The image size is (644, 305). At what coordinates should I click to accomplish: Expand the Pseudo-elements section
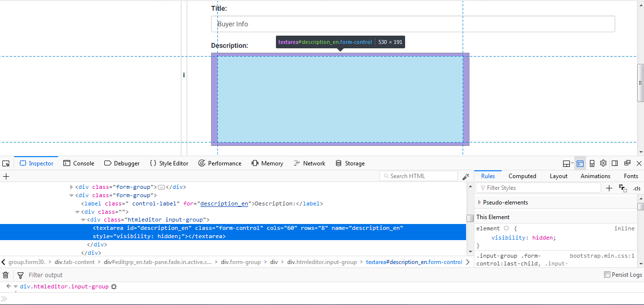(x=480, y=203)
